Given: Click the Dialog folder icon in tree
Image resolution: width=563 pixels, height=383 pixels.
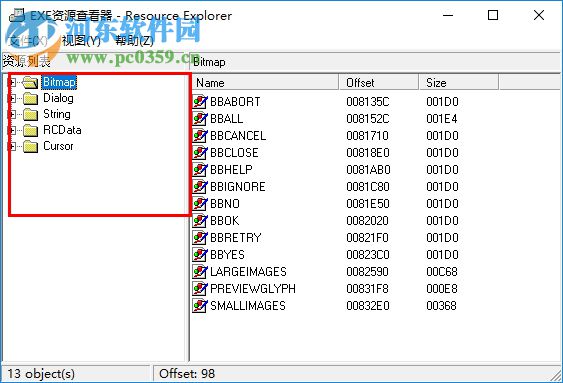Looking at the screenshot, I should [x=31, y=98].
